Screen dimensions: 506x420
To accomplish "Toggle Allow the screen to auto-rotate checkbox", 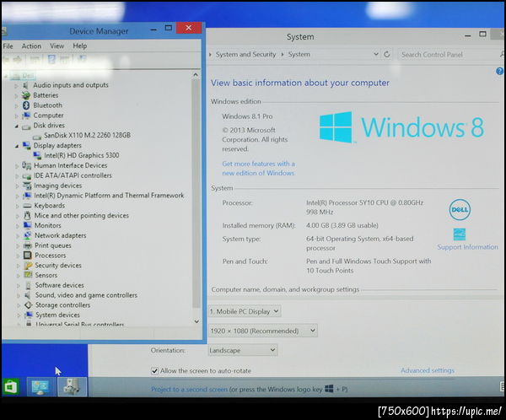I will [154, 371].
